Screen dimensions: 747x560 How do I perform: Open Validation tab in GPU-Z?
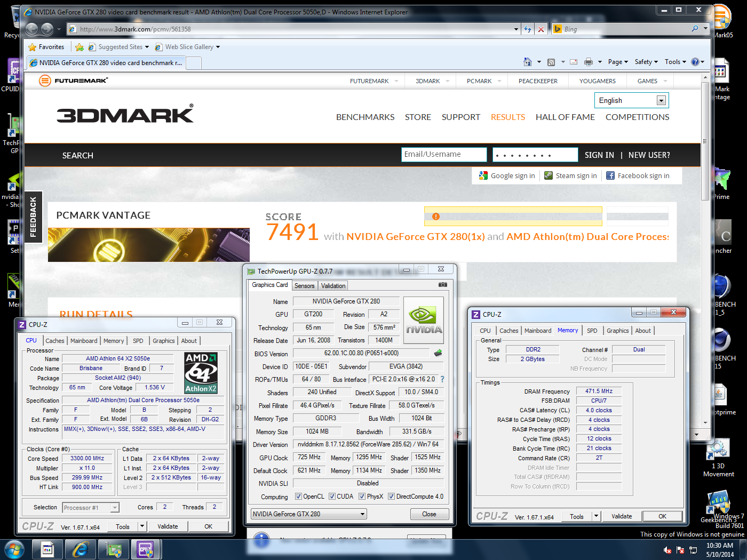pos(333,286)
